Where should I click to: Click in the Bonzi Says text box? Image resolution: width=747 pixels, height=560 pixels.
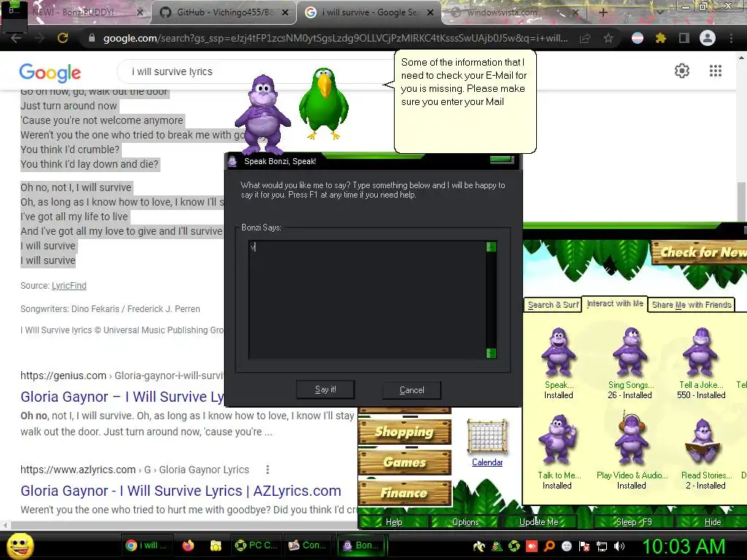coord(367,300)
